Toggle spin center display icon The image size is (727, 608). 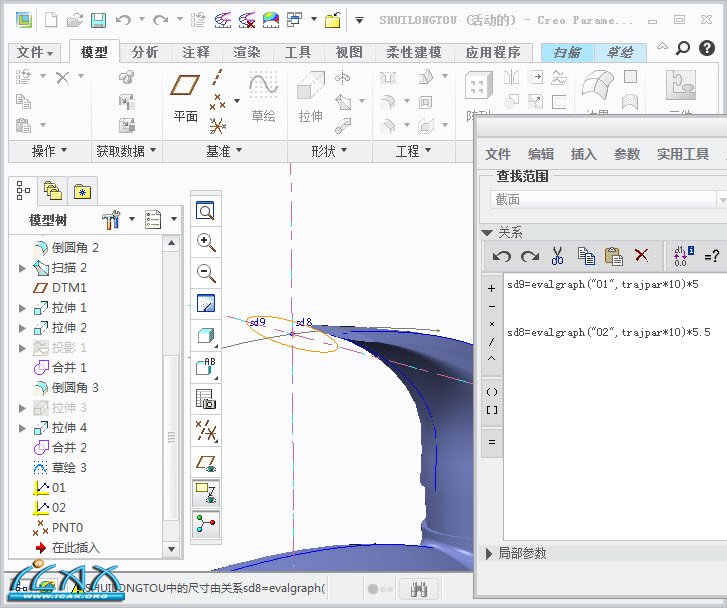coord(206,523)
